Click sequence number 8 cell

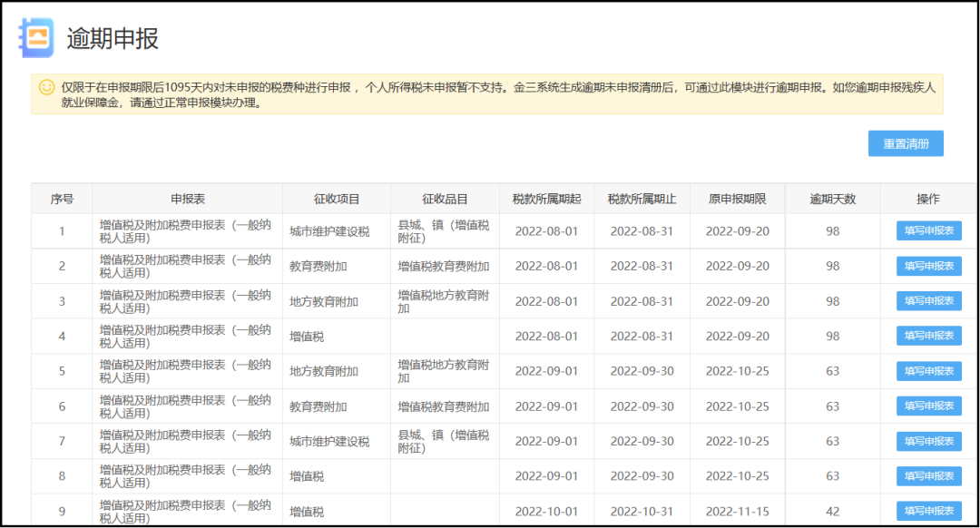(62, 476)
